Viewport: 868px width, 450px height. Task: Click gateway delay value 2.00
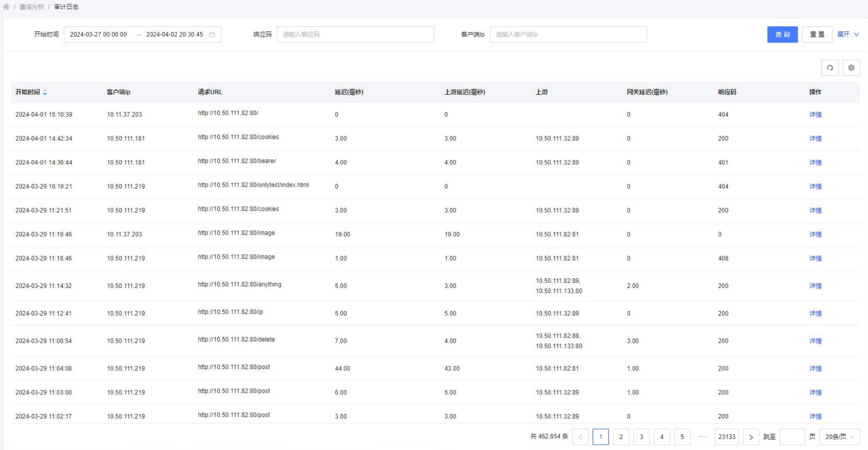[x=633, y=286]
